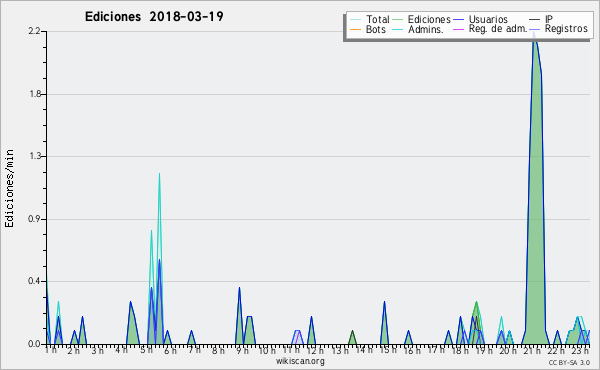Screen dimensions: 600x370
Task: Click the 18 h x-axis label
Action: pyautogui.click(x=460, y=350)
